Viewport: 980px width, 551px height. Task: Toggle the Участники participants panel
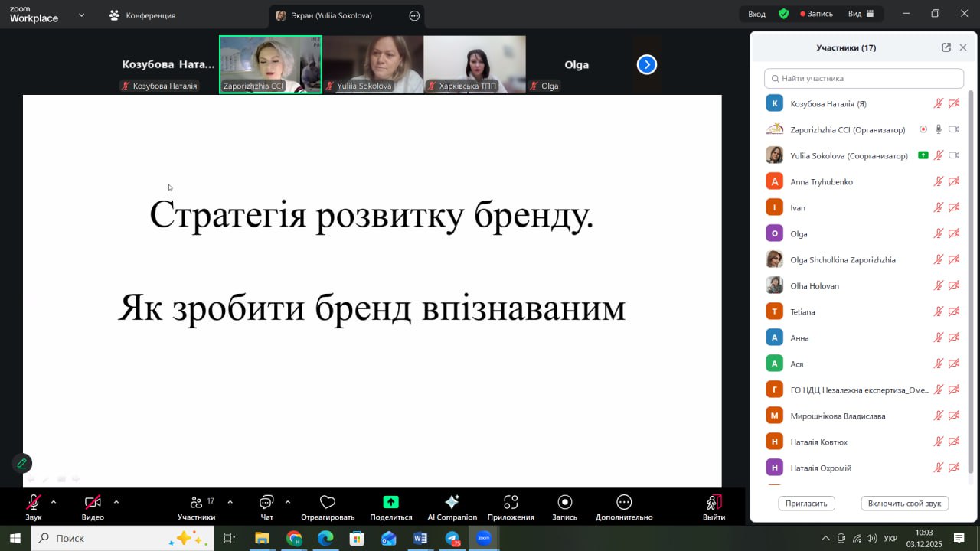[197, 503]
